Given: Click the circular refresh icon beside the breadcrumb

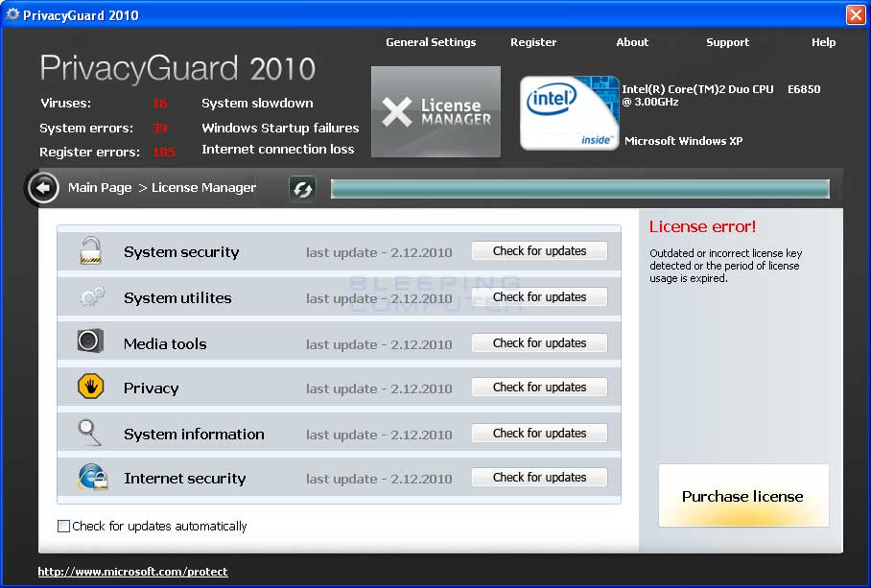Looking at the screenshot, I should 302,189.
